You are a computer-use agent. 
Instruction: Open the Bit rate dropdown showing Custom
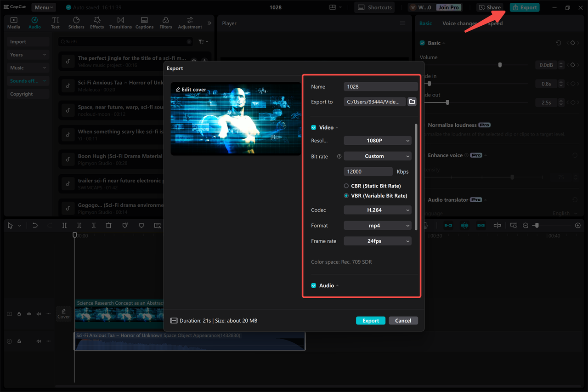(378, 156)
